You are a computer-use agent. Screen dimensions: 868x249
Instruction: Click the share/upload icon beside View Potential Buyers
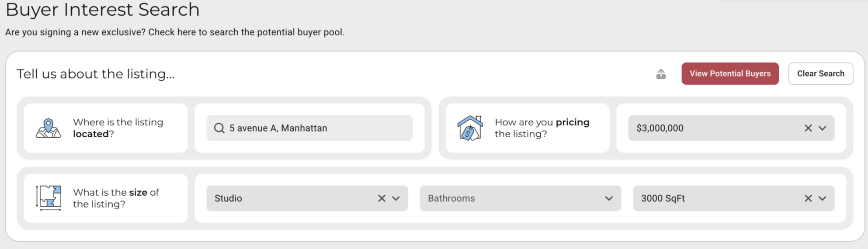tap(661, 74)
